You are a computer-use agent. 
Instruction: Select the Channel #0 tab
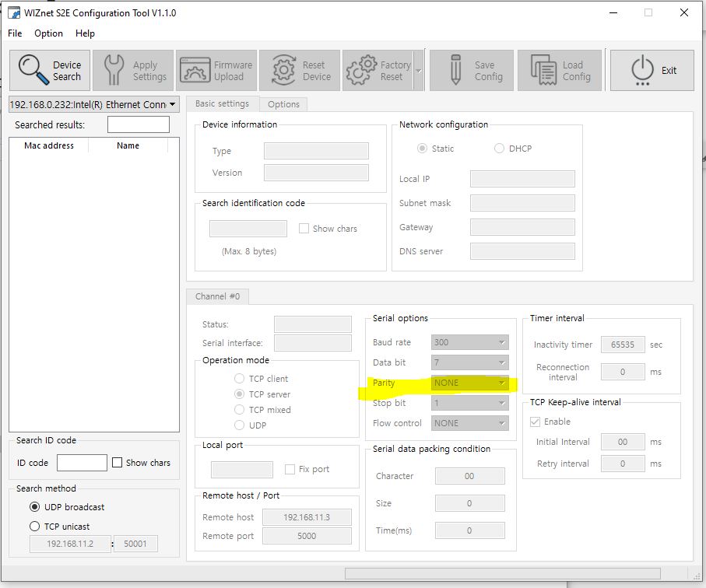(217, 296)
